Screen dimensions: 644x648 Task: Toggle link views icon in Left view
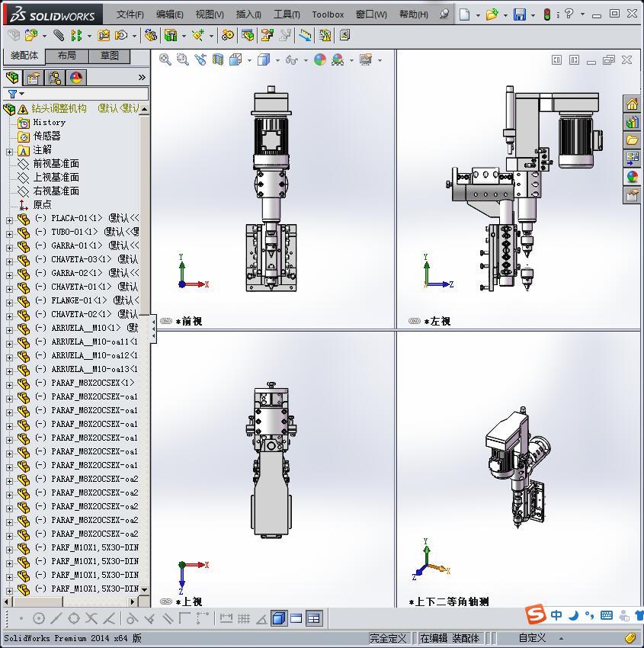point(415,321)
